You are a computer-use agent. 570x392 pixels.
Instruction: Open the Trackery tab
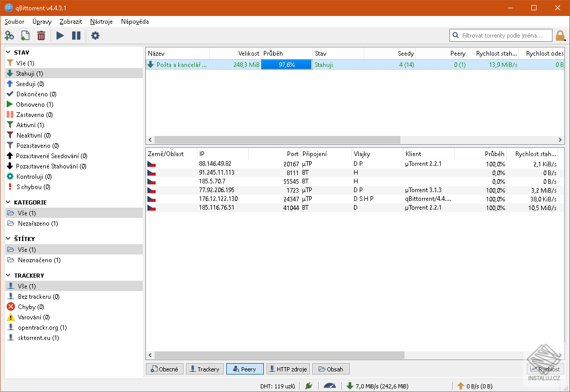204,369
